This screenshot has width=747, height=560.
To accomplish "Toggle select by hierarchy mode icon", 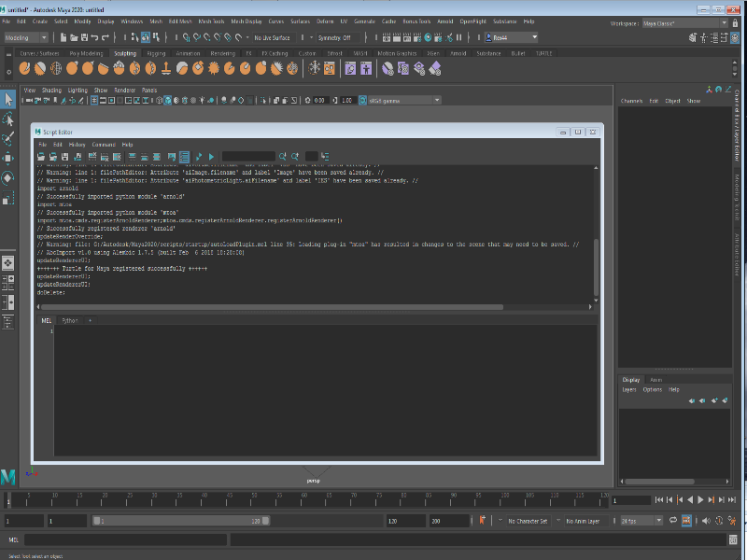I will (x=135, y=37).
